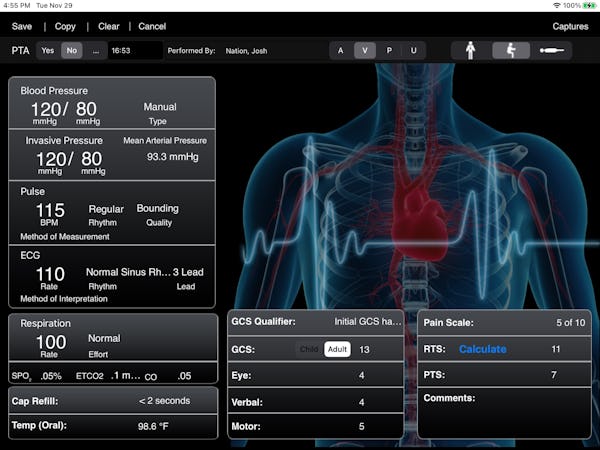Tap the Wi-Fi status icon

coord(557,5)
